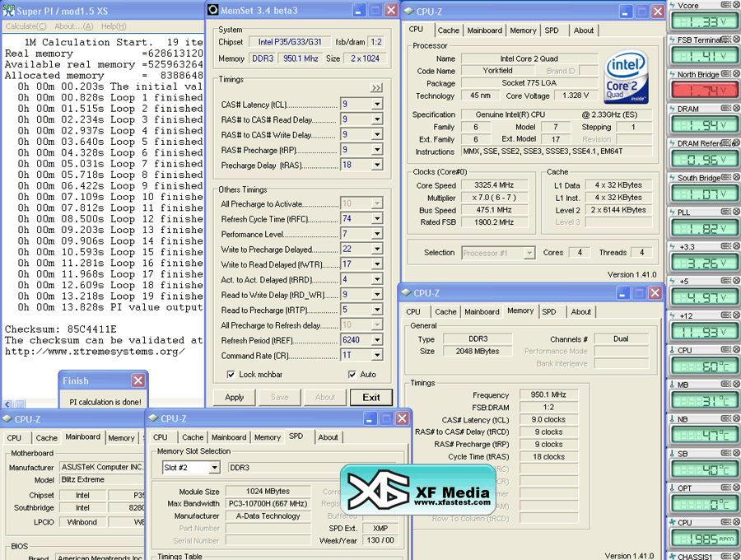The height and width of the screenshot is (560, 741).
Task: Open the CAS# Latency (tCL) dropdown
Action: tap(377, 105)
